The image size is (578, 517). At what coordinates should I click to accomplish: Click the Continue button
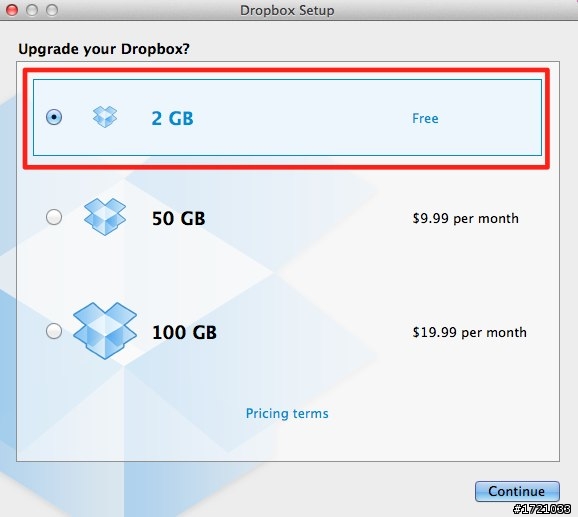click(517, 491)
